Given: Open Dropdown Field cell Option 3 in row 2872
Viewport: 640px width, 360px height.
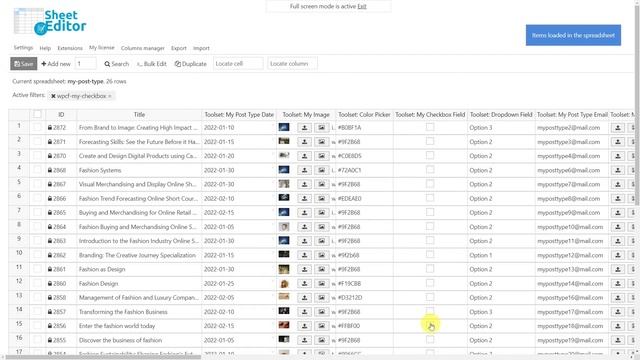Looking at the screenshot, I should [501, 128].
